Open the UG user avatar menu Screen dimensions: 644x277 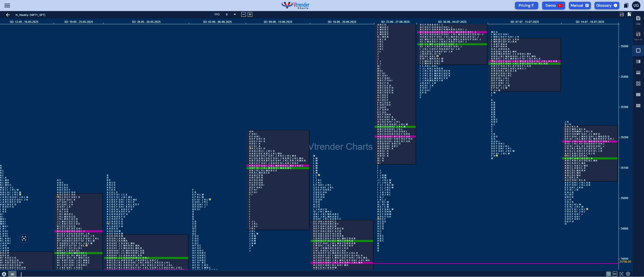pos(636,5)
